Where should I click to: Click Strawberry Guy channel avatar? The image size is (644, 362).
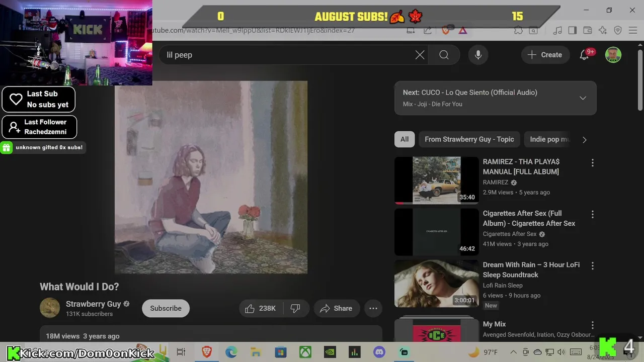(x=50, y=308)
